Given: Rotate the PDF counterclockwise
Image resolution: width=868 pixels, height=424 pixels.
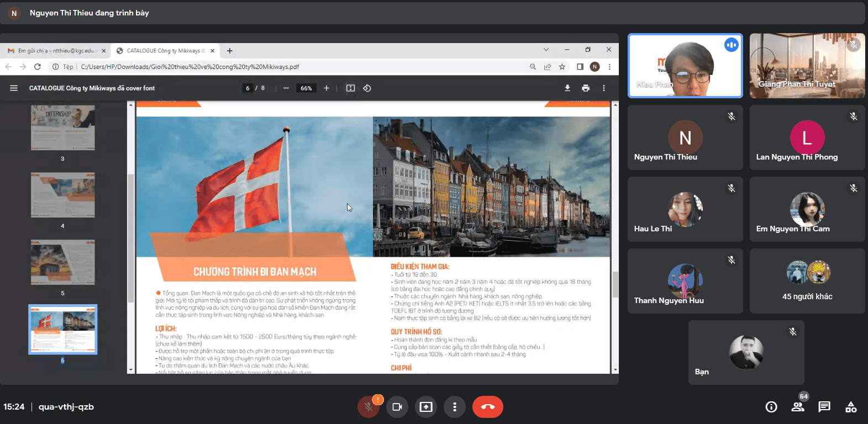Looking at the screenshot, I should (367, 88).
